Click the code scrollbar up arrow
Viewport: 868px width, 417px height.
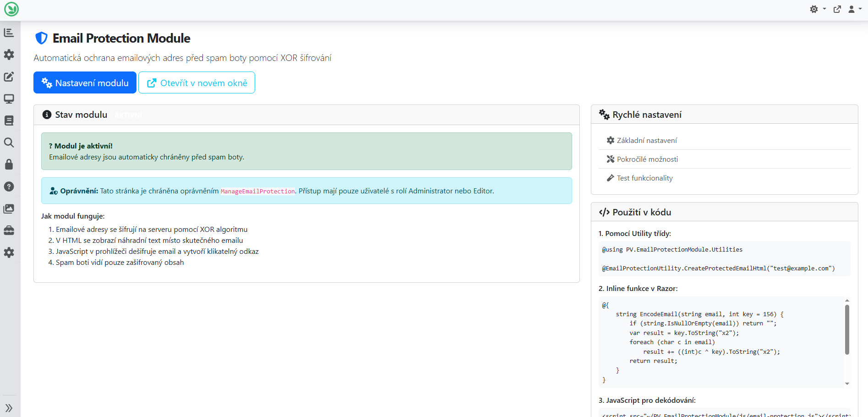847,301
